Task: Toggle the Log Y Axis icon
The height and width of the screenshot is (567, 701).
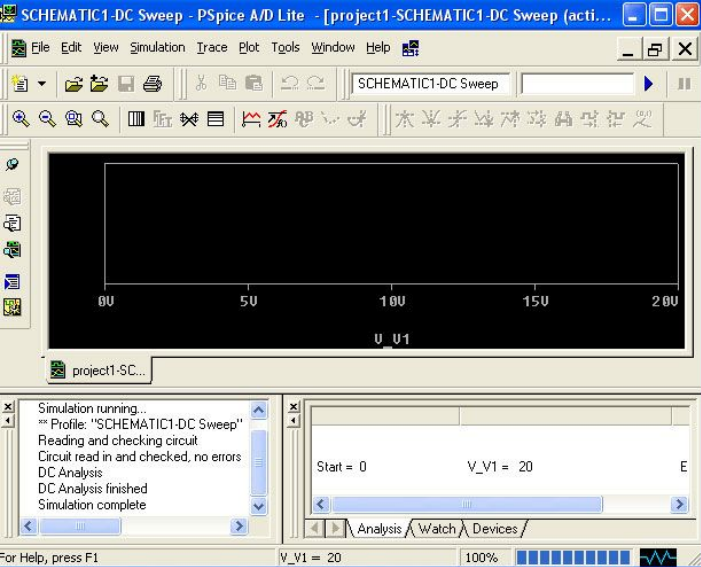Action: (x=215, y=119)
